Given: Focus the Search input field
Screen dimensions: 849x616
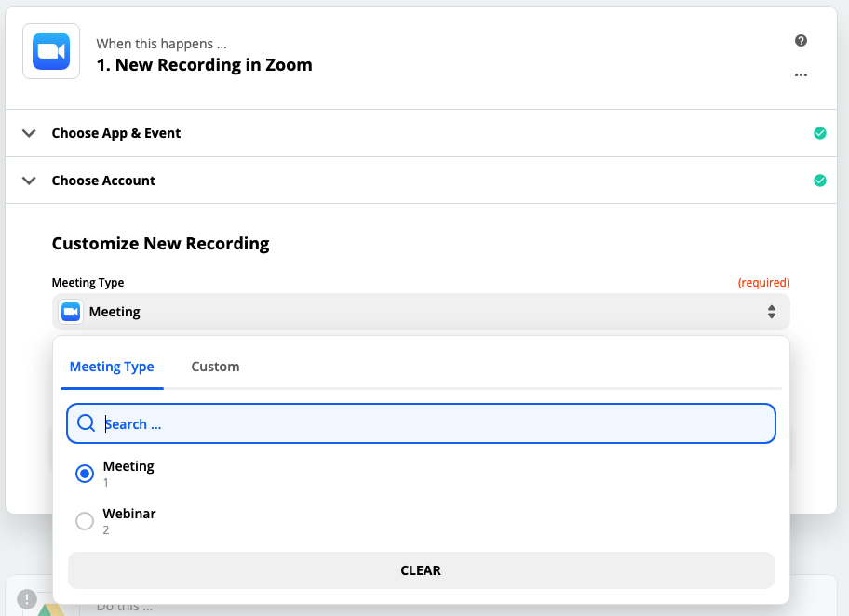Looking at the screenshot, I should click(x=421, y=423).
